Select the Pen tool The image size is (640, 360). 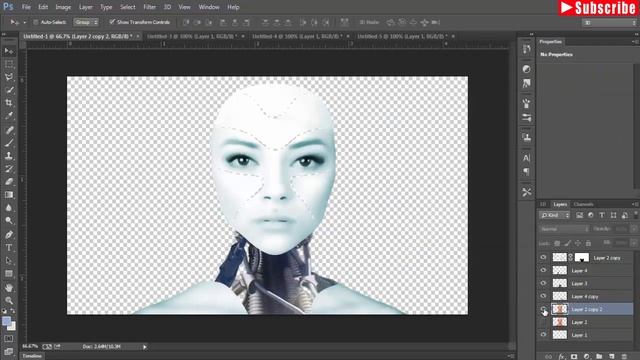9,235
